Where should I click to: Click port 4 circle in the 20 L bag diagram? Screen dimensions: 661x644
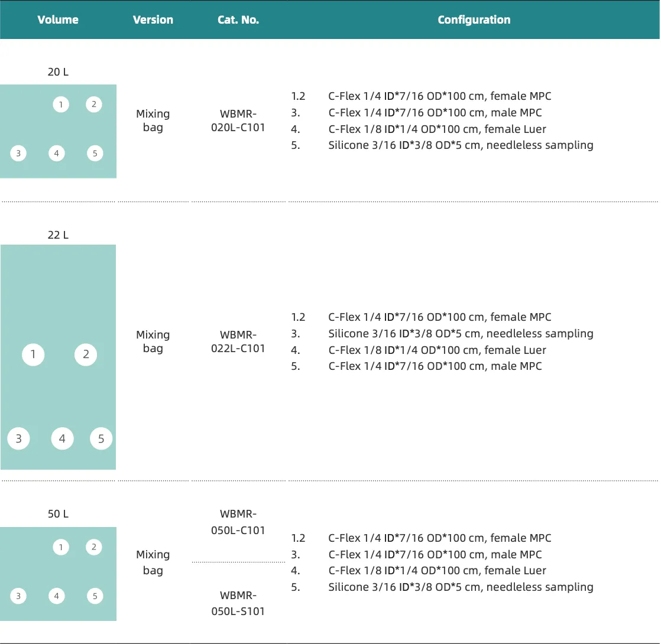[57, 153]
